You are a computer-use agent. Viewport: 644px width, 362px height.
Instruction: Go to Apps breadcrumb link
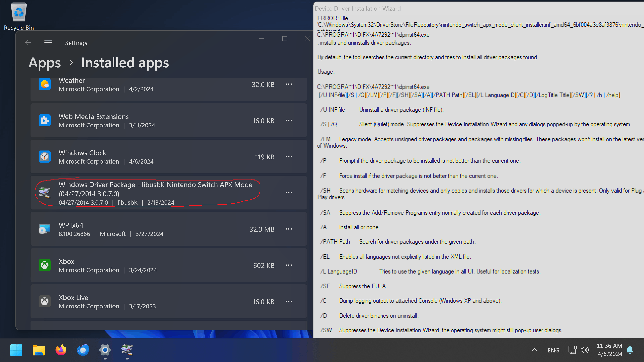click(44, 63)
